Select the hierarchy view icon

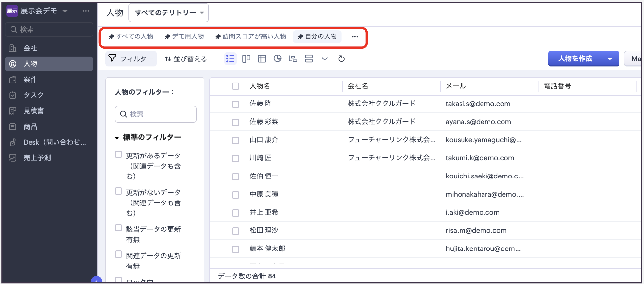[293, 59]
